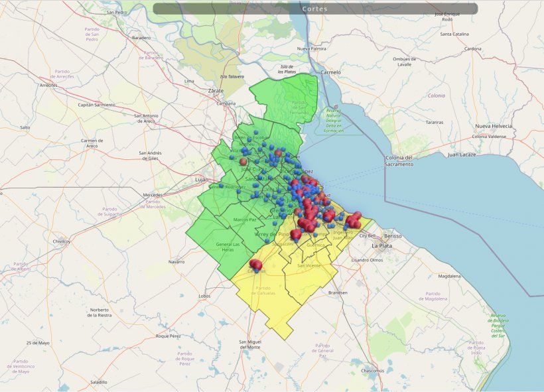Click the Lobos label
Image resolution: width=544 pixels, height=392 pixels.
204,296
